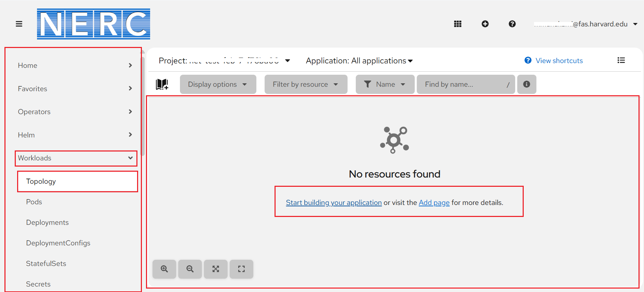Open the help question mark menu
This screenshot has width=644, height=292.
click(512, 24)
